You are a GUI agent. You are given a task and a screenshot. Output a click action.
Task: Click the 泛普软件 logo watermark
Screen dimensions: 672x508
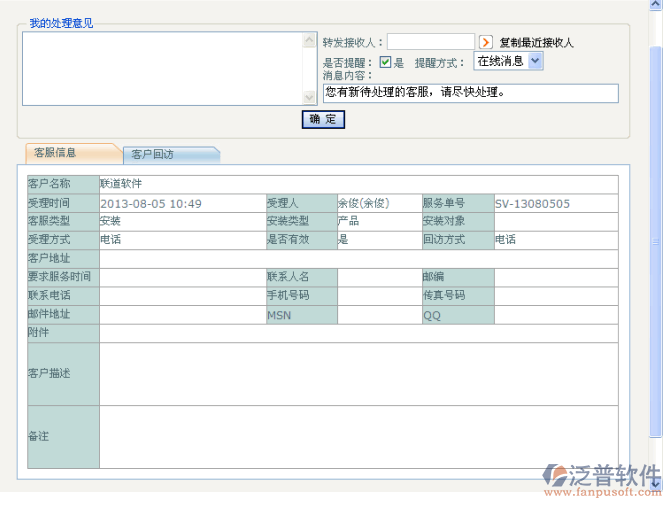601,478
